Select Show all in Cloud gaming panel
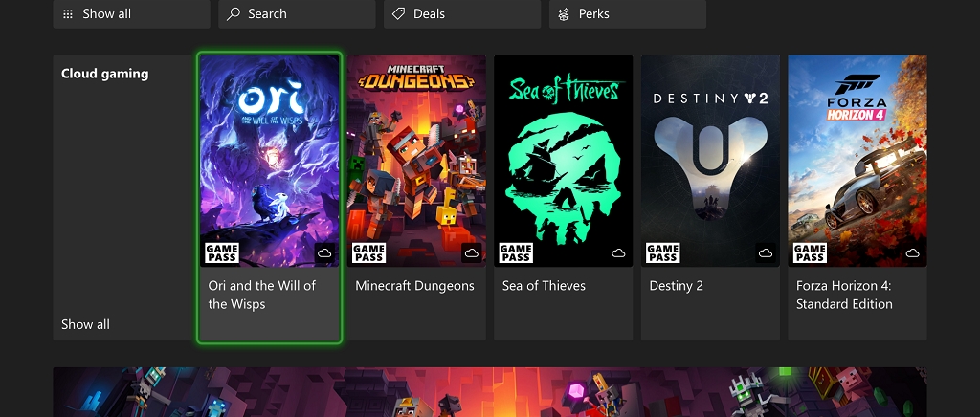The height and width of the screenshot is (417, 980). tap(85, 324)
